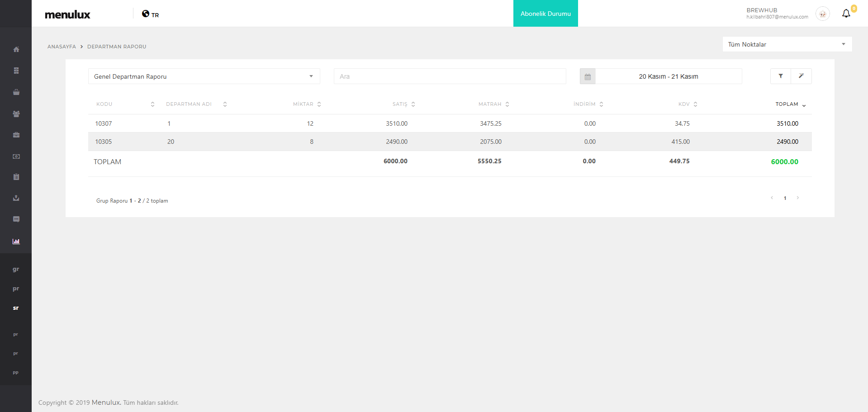Click the calendar icon beside date range
Screen dimensions: 868x412
pos(588,76)
